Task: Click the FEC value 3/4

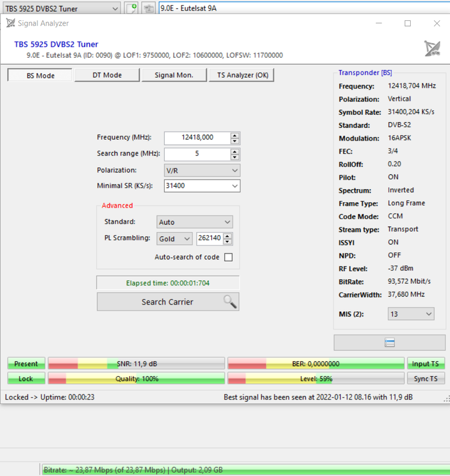Action: (x=393, y=151)
